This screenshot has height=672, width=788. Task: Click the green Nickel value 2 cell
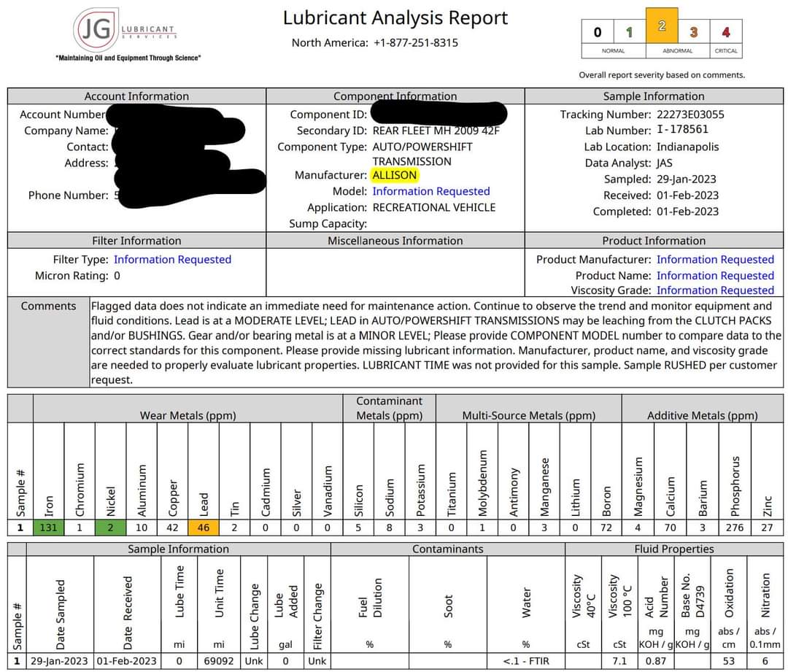tap(111, 528)
